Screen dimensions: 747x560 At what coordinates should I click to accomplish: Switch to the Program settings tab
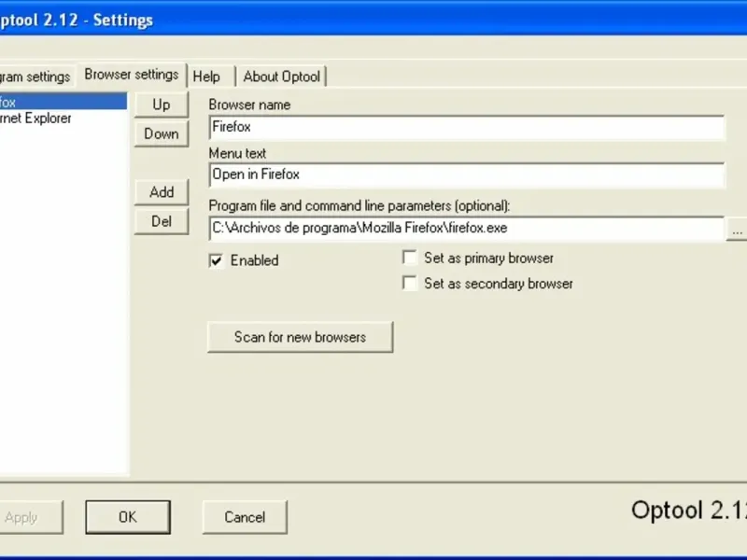pyautogui.click(x=35, y=77)
